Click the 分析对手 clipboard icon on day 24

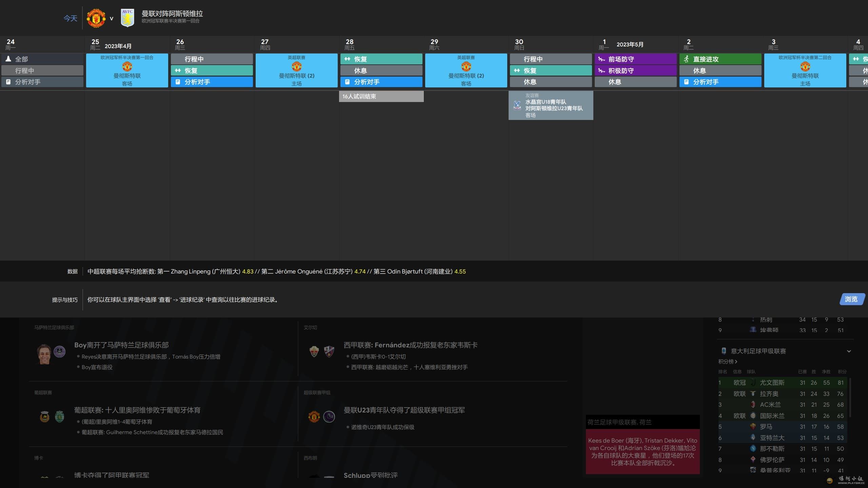tap(8, 82)
